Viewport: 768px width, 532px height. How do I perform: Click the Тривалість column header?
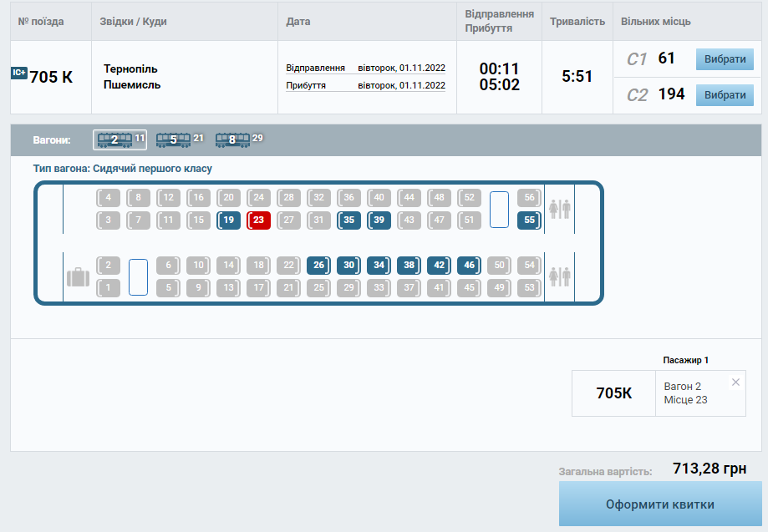point(577,22)
